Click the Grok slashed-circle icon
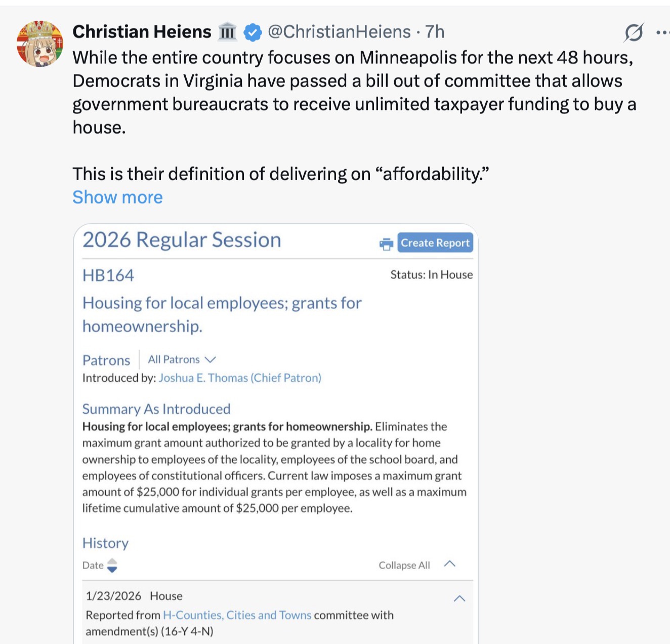This screenshot has width=670, height=644. click(x=633, y=32)
